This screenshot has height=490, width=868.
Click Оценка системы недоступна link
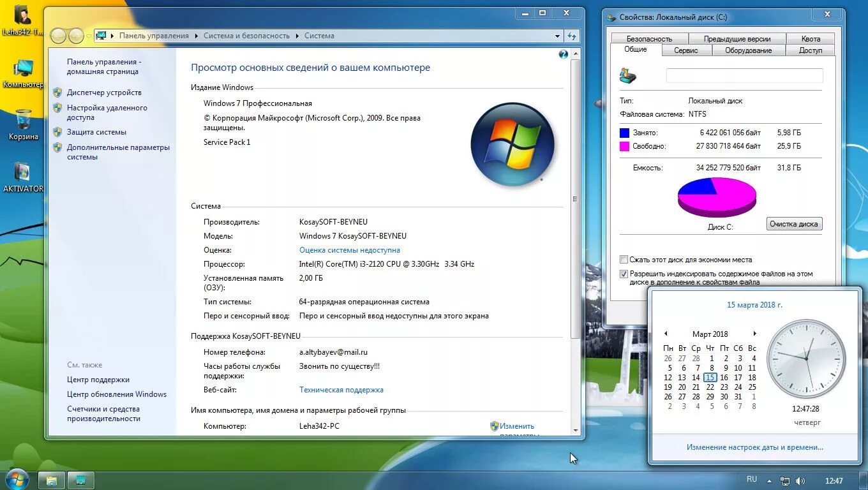[x=350, y=250]
